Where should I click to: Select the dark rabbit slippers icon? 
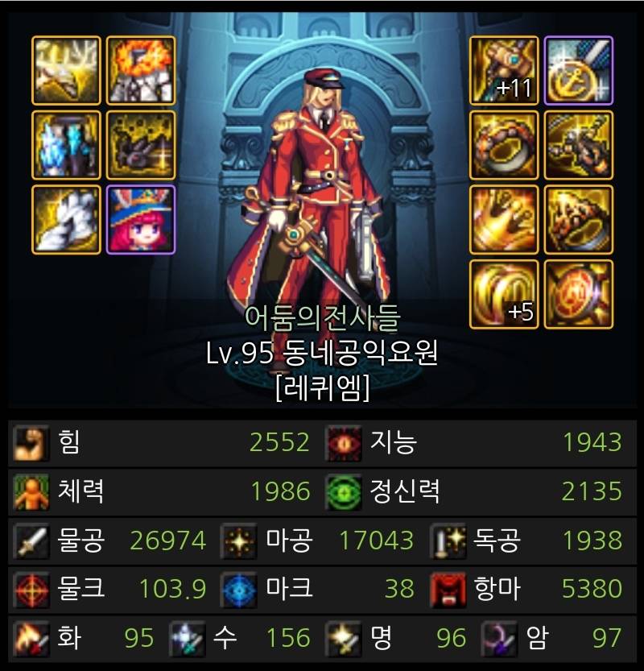tap(141, 145)
